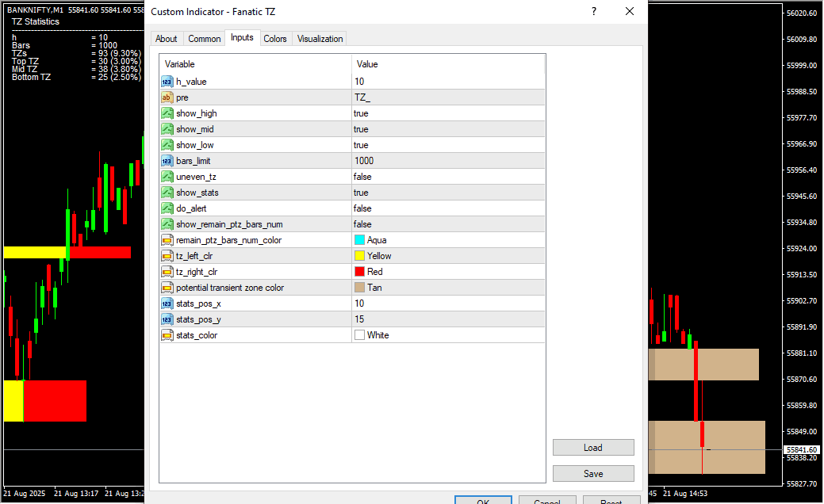
Task: Click the Save button
Action: (x=593, y=474)
